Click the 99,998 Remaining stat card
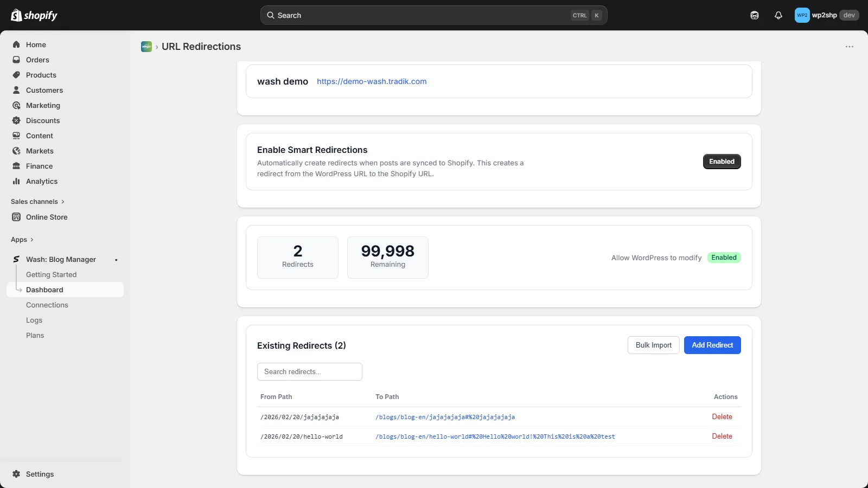Screen dimensions: 868x488 388,258
